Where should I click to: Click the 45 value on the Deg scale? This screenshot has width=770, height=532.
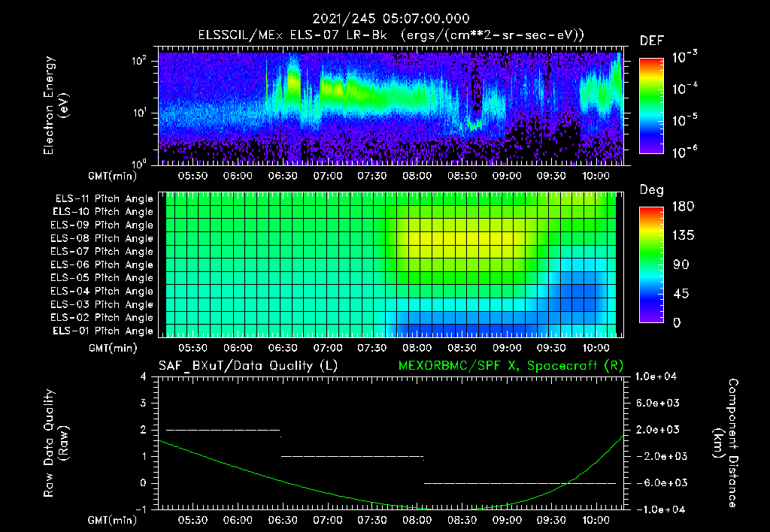(x=680, y=294)
